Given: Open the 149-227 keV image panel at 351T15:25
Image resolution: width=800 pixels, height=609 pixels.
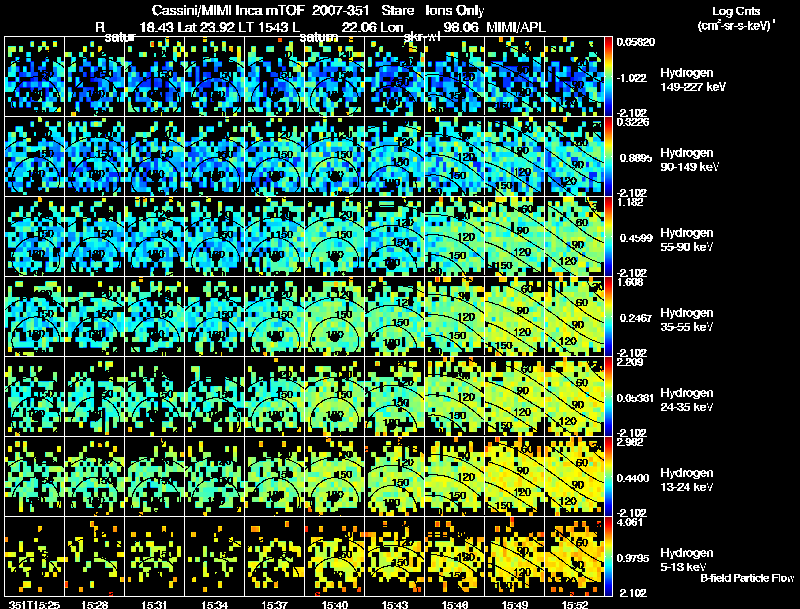Looking at the screenshot, I should 35,77.
